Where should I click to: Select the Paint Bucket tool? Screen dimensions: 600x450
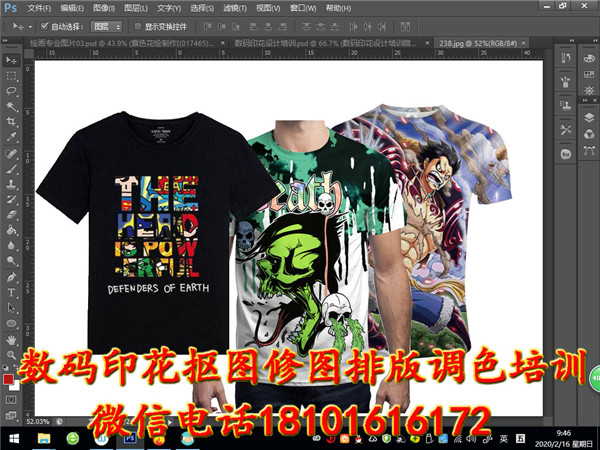(x=11, y=230)
